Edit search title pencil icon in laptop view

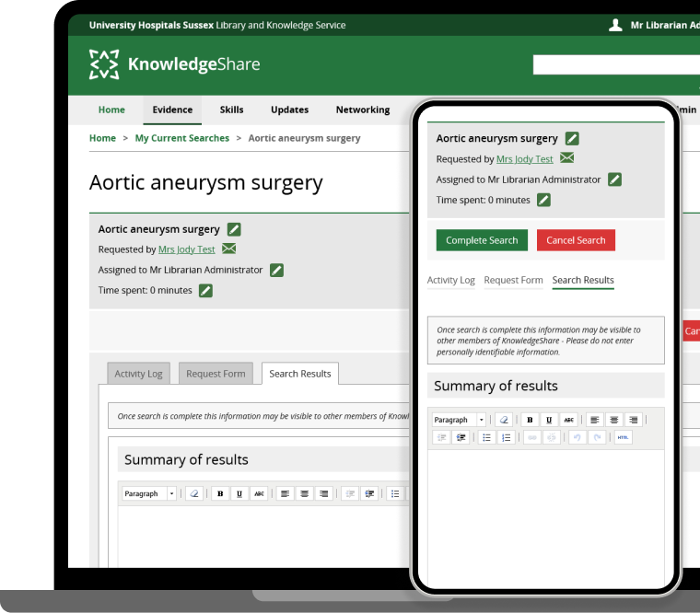pyautogui.click(x=234, y=229)
